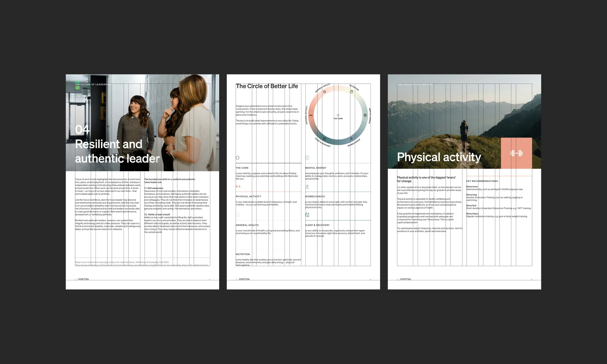The width and height of the screenshot is (607, 364).
Task: Expand the '01. Self-awareness' item
Action: 154,188
